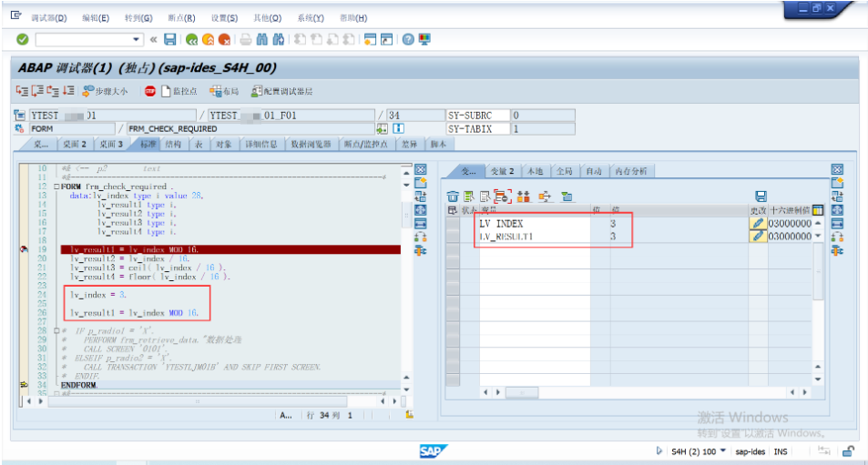The height and width of the screenshot is (465, 868).
Task: Click the Find binoculars icon
Action: coord(262,39)
